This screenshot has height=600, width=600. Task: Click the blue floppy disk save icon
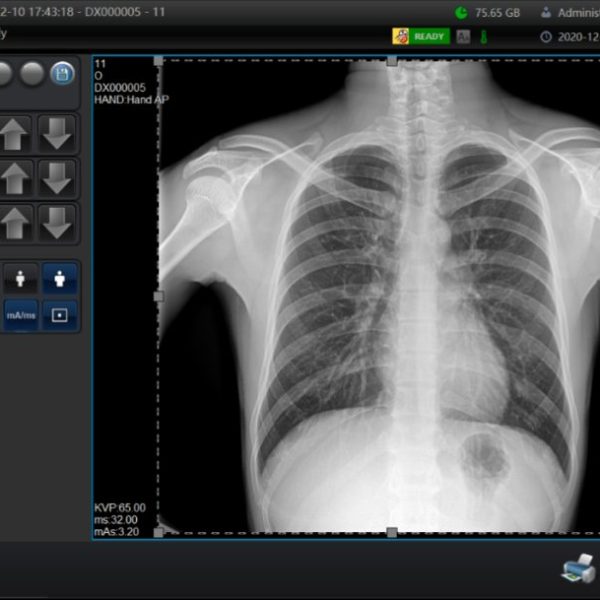(62, 74)
